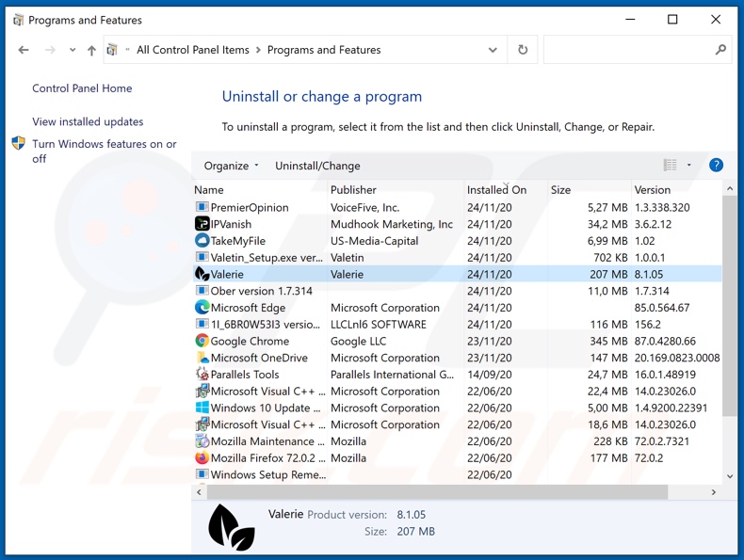The width and height of the screenshot is (744, 560).
Task: Expand the address bar history dropdown
Action: pos(493,50)
